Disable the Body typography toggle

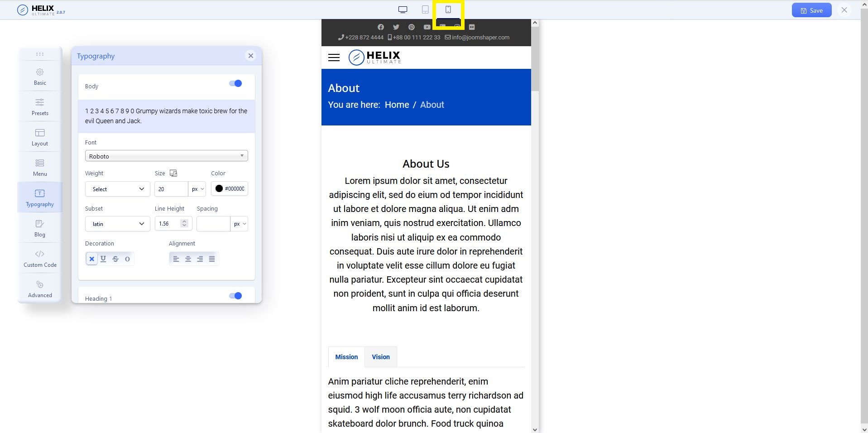[x=235, y=83]
